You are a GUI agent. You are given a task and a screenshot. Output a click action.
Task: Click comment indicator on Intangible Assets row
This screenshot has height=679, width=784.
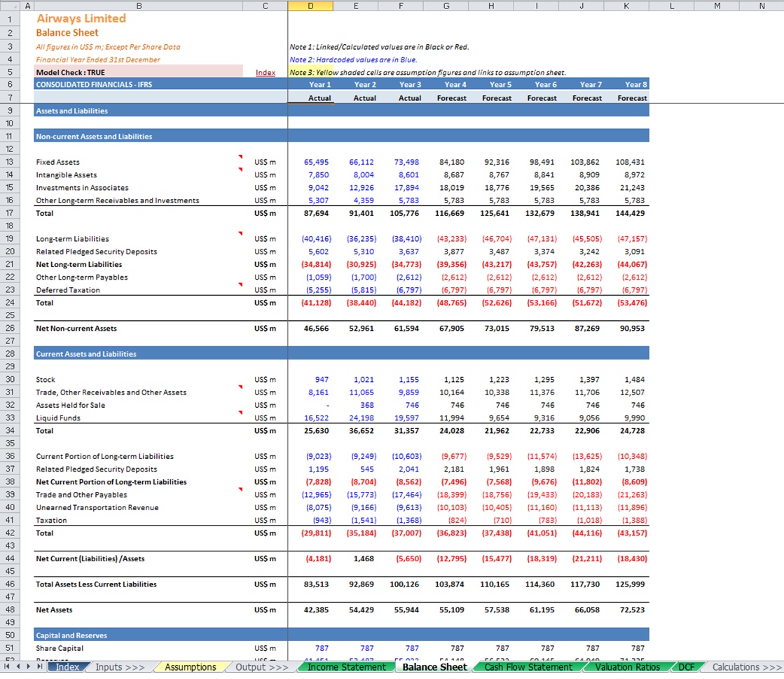pyautogui.click(x=240, y=170)
